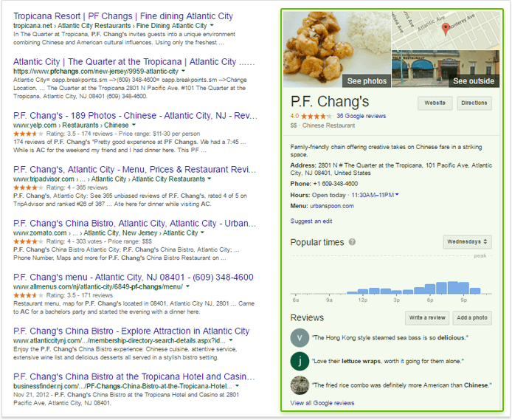Click the red map pin marker
512x420 pixels.
(445, 29)
